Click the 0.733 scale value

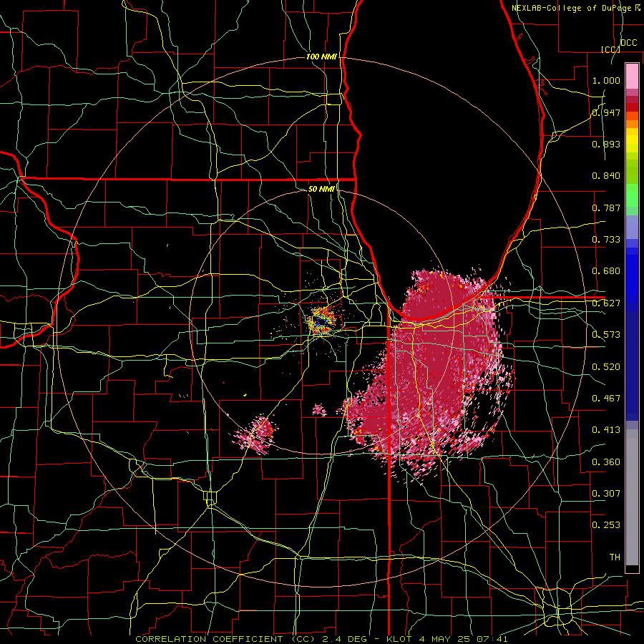606,240
